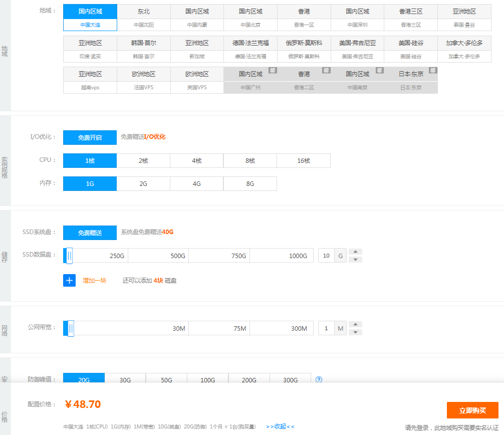Increase disk size with the up stepper arrow
The width and height of the screenshot is (504, 435).
click(355, 251)
